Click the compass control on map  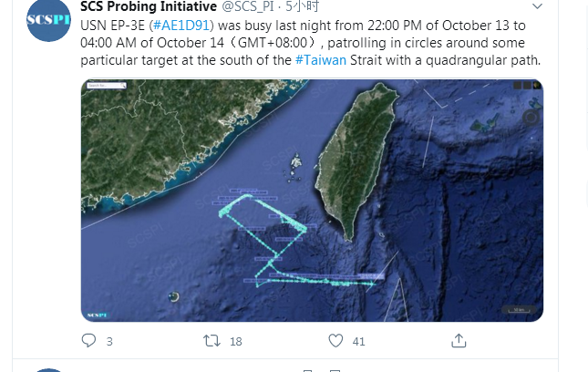[x=531, y=117]
